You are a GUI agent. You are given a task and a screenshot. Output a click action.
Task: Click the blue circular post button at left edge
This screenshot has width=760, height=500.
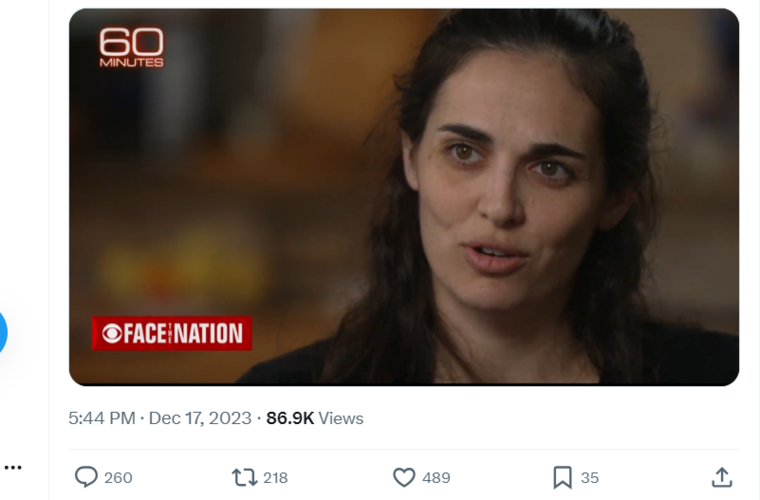coord(2,333)
